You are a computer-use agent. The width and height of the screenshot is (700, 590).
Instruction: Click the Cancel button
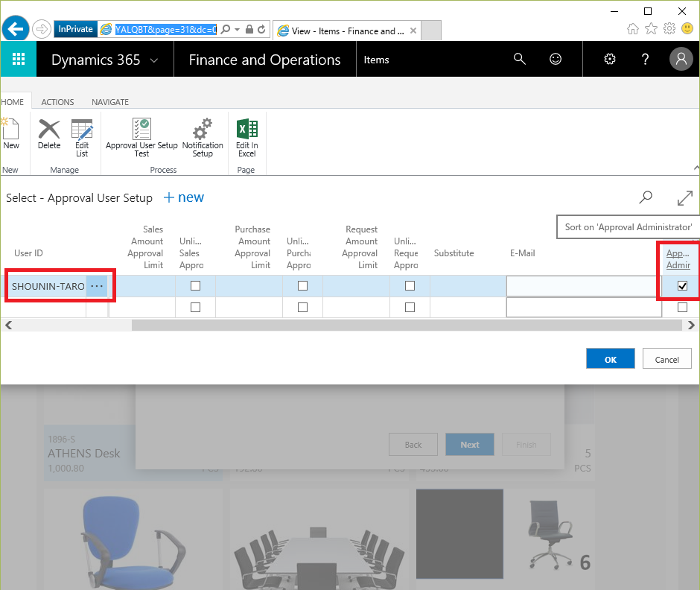[667, 358]
